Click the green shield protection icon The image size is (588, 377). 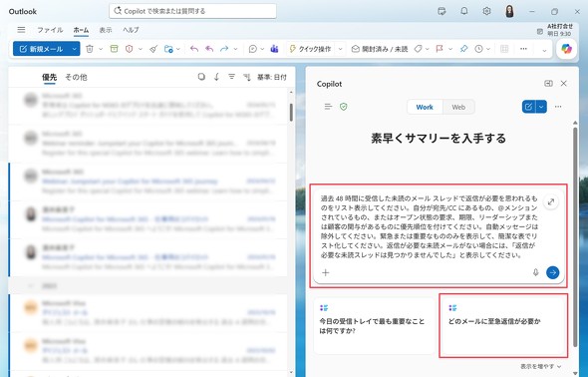343,107
